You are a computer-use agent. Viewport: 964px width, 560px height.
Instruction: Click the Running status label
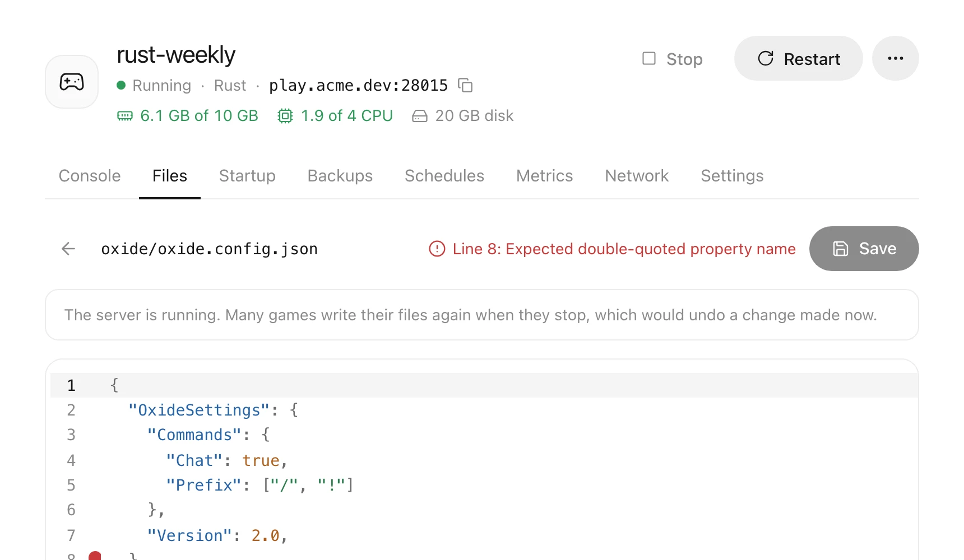tap(161, 86)
